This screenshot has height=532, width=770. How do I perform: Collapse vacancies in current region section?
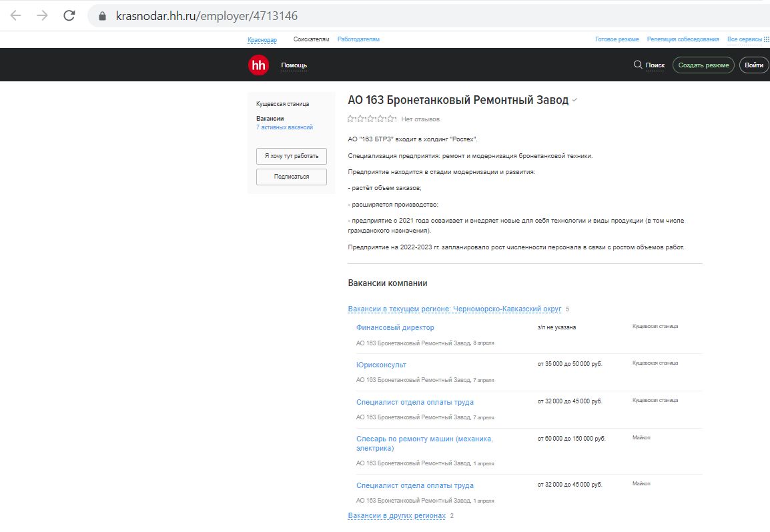(x=454, y=309)
